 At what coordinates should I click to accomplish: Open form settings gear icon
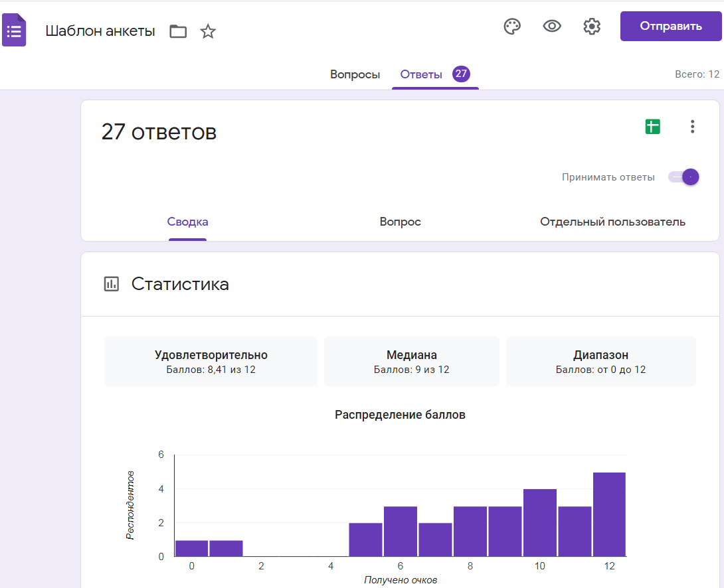tap(592, 27)
